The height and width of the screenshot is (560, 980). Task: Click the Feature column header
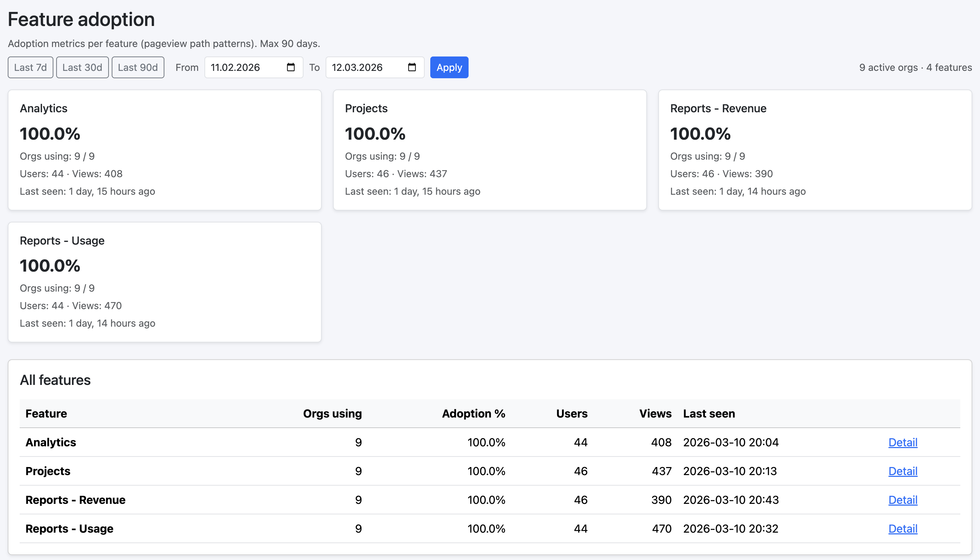(x=46, y=413)
